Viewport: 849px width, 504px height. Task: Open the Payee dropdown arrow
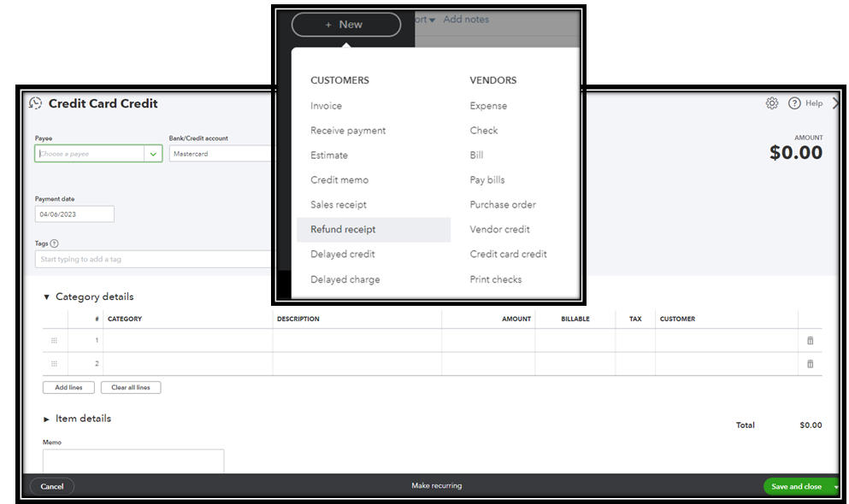153,154
